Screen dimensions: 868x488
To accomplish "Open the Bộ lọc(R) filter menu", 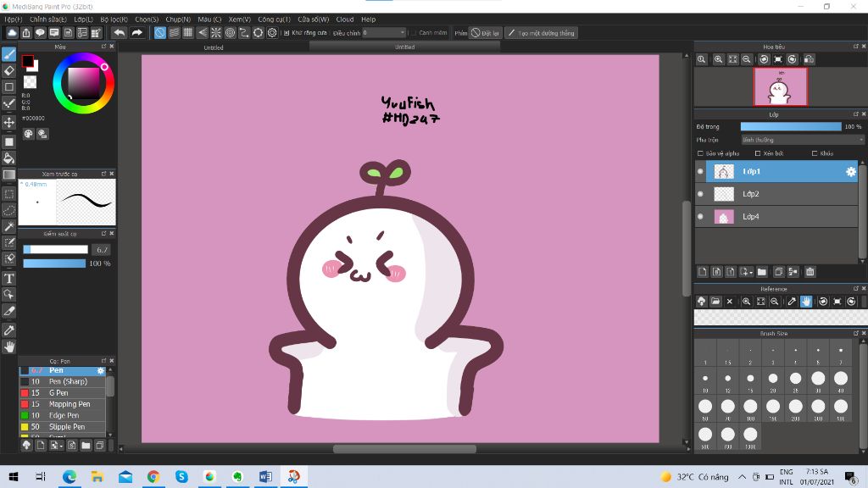I will click(114, 19).
